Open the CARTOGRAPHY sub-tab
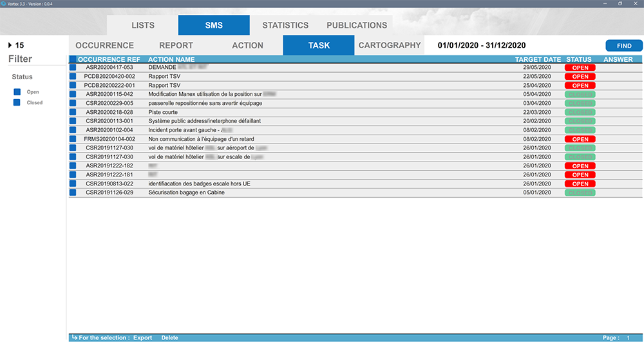Screen dimensions: 644x349 (389, 46)
